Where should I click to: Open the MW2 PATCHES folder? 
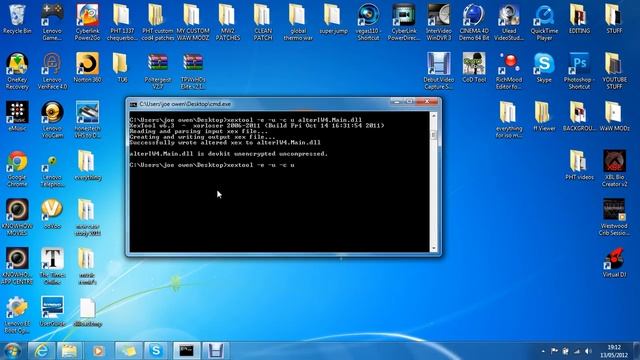[x=227, y=22]
